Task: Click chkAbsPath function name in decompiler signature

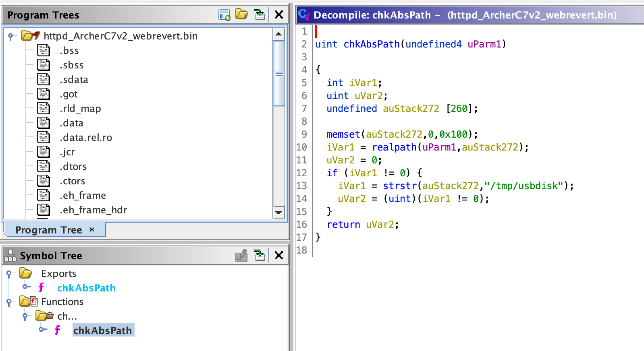Action: click(x=372, y=44)
